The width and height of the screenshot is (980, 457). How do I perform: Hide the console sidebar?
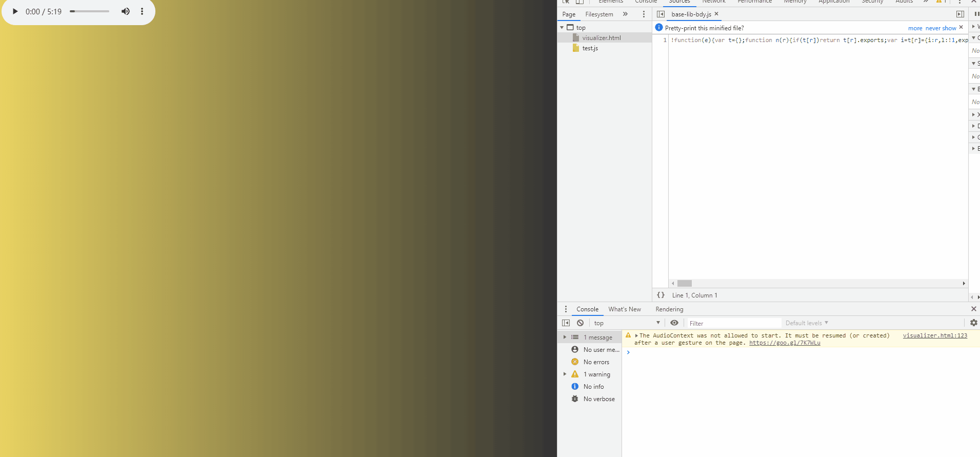click(x=566, y=323)
